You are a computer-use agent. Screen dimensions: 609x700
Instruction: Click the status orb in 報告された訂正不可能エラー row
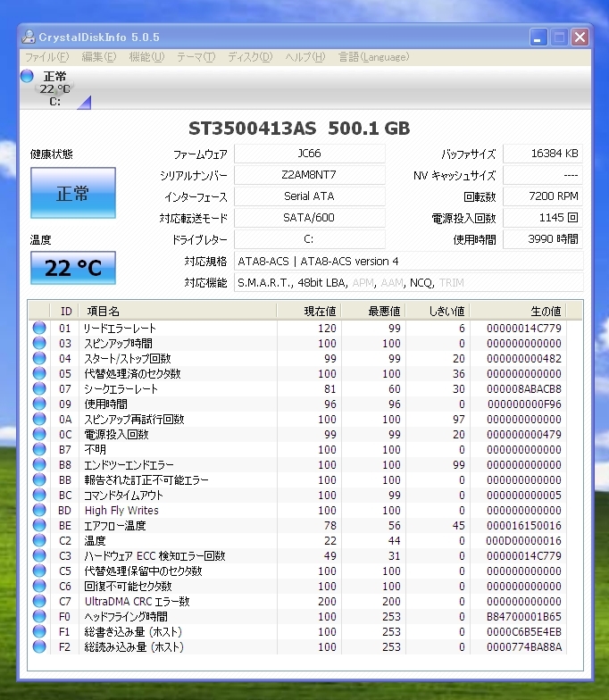click(x=39, y=479)
